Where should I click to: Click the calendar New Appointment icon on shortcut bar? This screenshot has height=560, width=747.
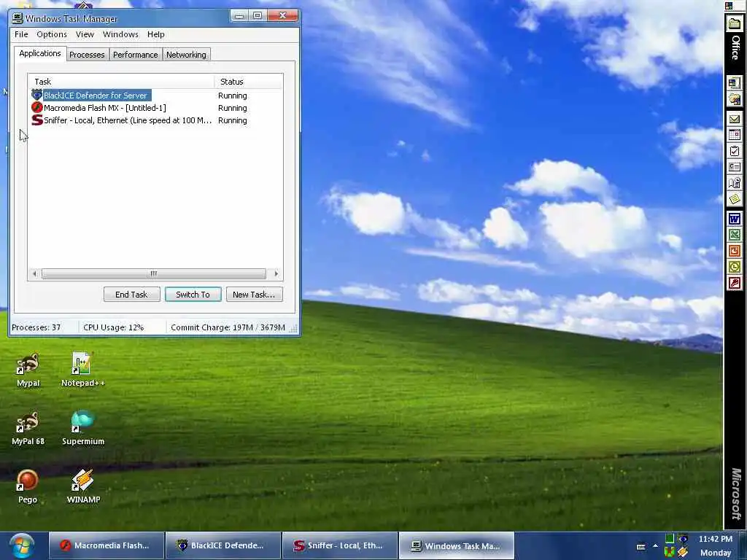pyautogui.click(x=735, y=135)
